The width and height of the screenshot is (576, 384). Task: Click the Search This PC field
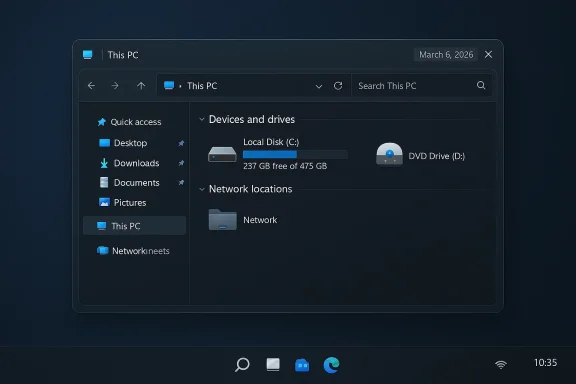click(x=422, y=86)
